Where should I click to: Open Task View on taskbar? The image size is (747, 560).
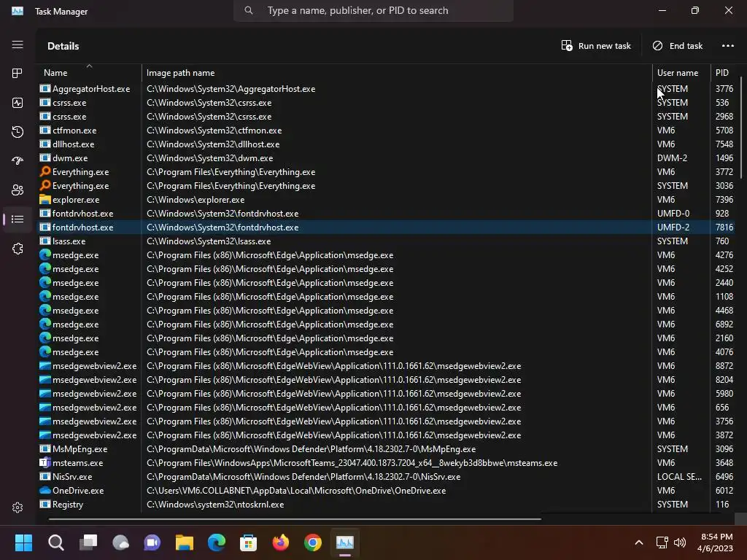tap(88, 542)
